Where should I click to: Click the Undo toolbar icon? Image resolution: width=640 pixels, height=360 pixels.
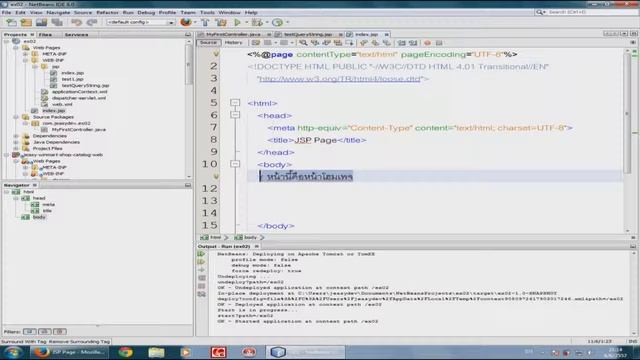click(76, 22)
